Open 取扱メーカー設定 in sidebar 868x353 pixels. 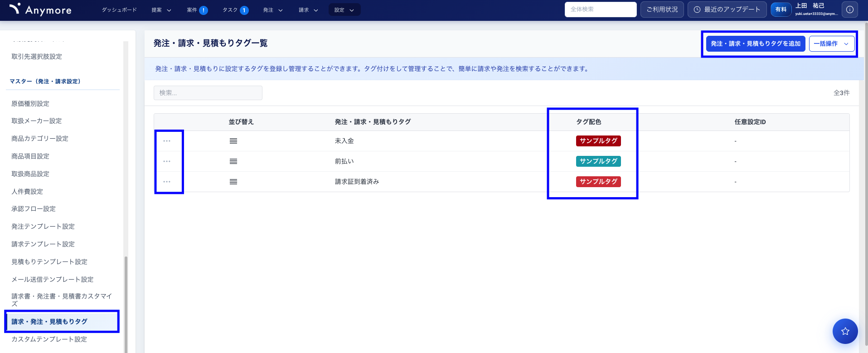click(37, 121)
